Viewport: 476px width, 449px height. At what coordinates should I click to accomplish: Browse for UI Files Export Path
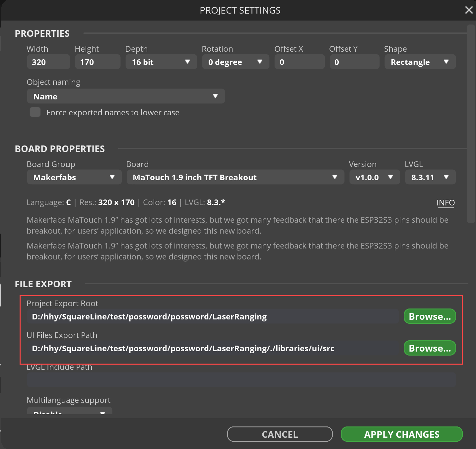click(x=429, y=348)
